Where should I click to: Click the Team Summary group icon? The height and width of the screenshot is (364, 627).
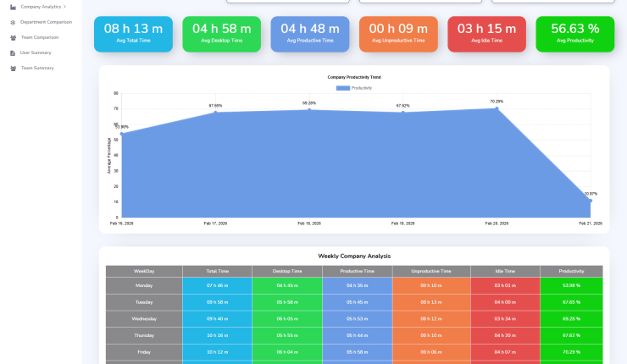(13, 68)
